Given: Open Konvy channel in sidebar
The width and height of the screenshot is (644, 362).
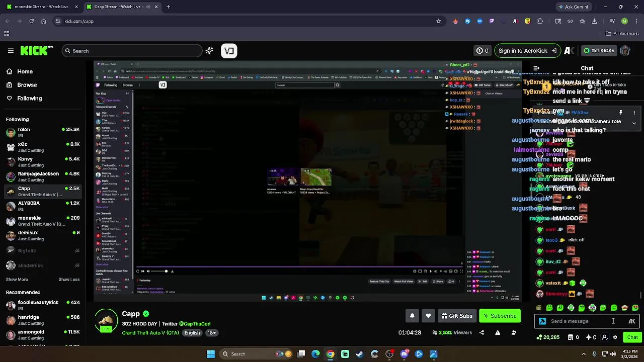Looking at the screenshot, I should (x=43, y=162).
